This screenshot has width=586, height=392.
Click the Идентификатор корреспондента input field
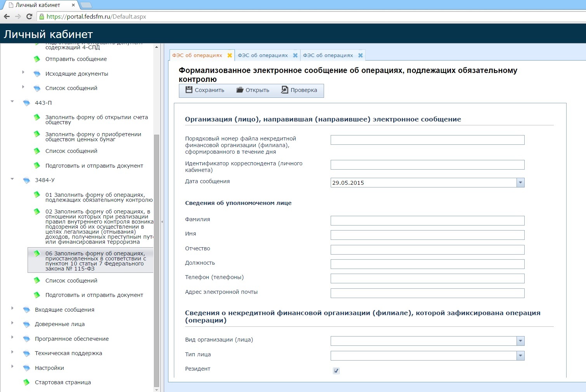427,165
